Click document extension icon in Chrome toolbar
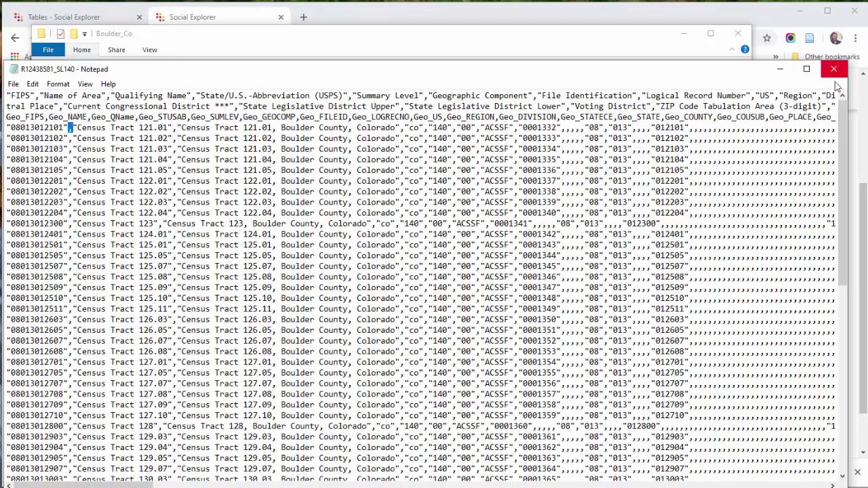868x488 pixels. point(810,39)
